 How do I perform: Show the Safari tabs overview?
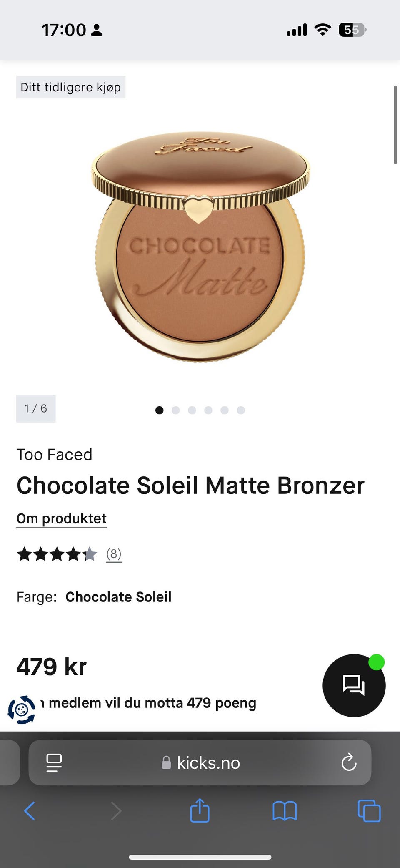pos(369,811)
